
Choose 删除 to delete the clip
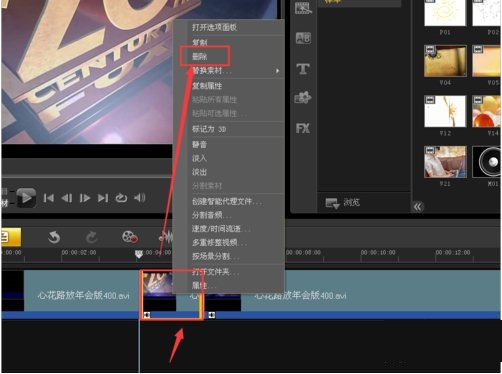coord(200,56)
